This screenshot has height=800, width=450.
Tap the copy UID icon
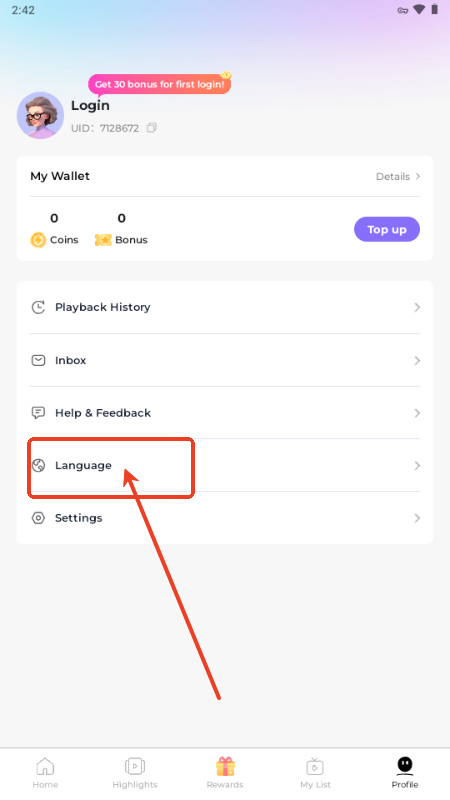coord(152,128)
